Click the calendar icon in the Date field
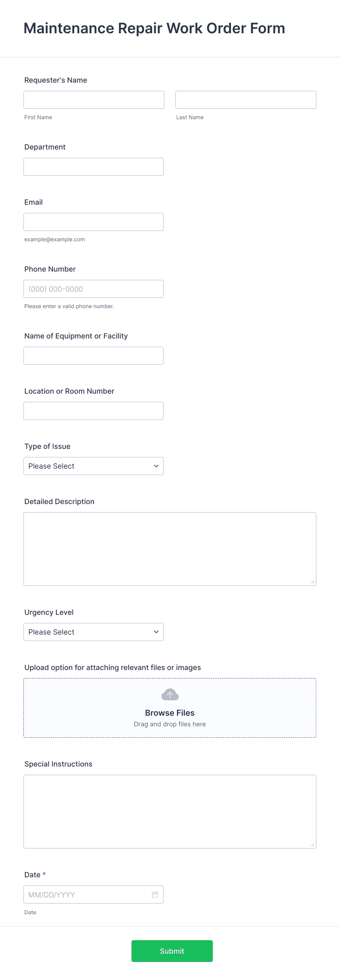 (x=155, y=894)
